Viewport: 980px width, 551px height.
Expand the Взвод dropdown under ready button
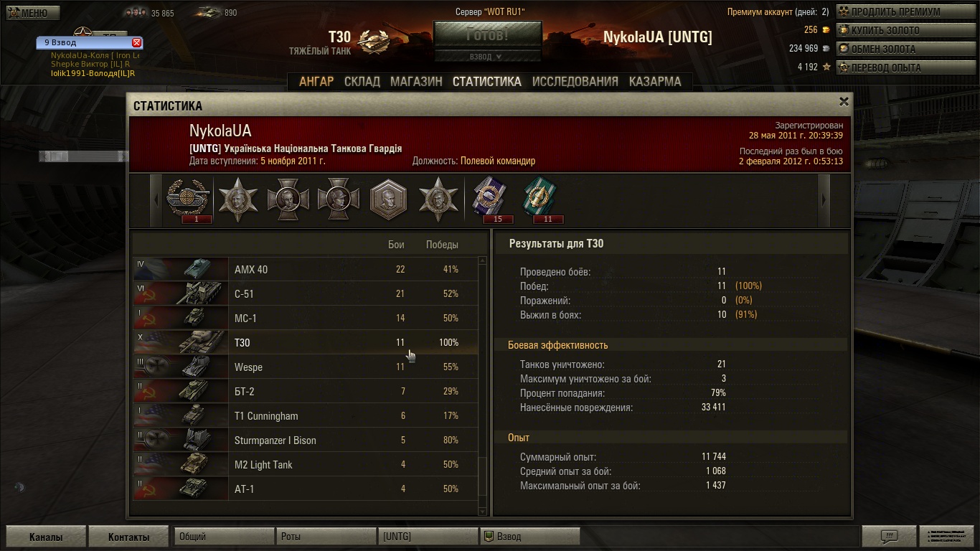[487, 57]
